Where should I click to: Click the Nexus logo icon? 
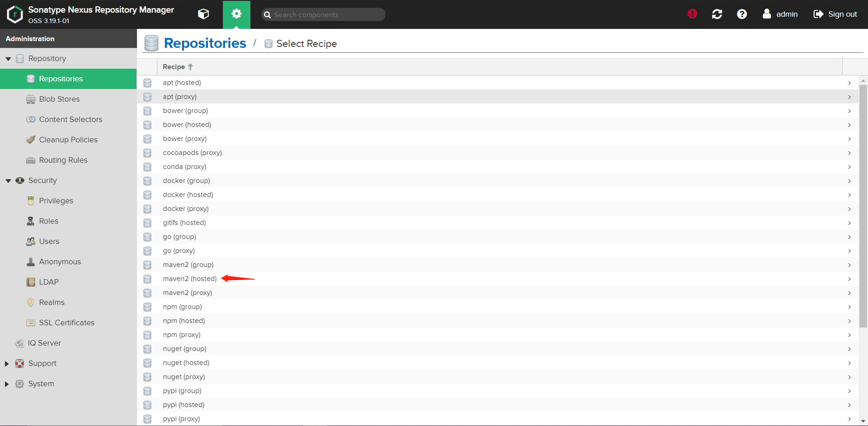point(15,14)
